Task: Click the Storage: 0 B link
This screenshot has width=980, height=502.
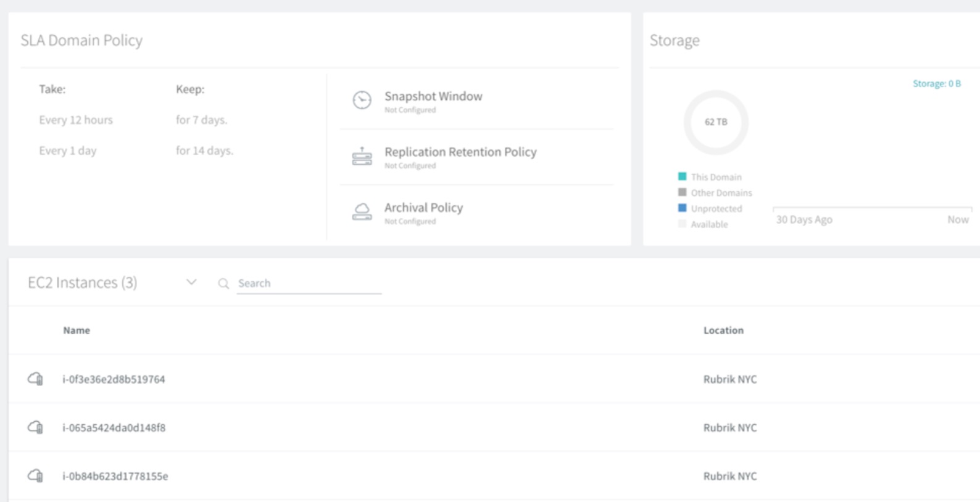Action: click(936, 84)
